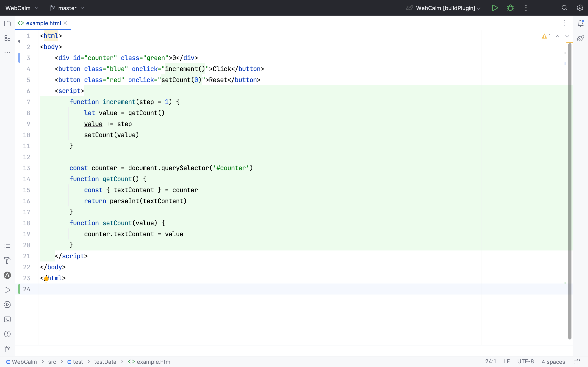Start debugging with the bug icon

click(511, 8)
